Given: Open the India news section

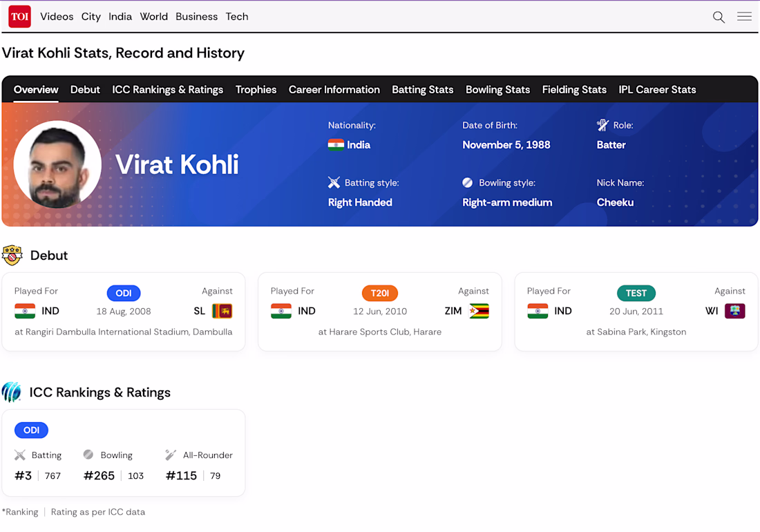Looking at the screenshot, I should tap(120, 17).
